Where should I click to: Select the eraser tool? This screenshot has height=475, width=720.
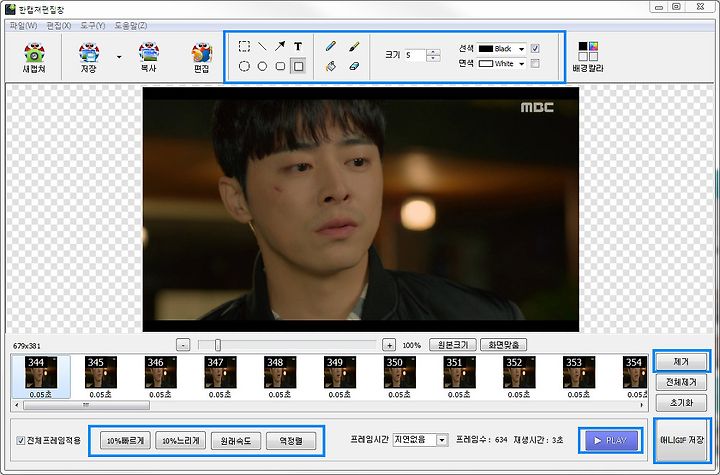tap(354, 66)
